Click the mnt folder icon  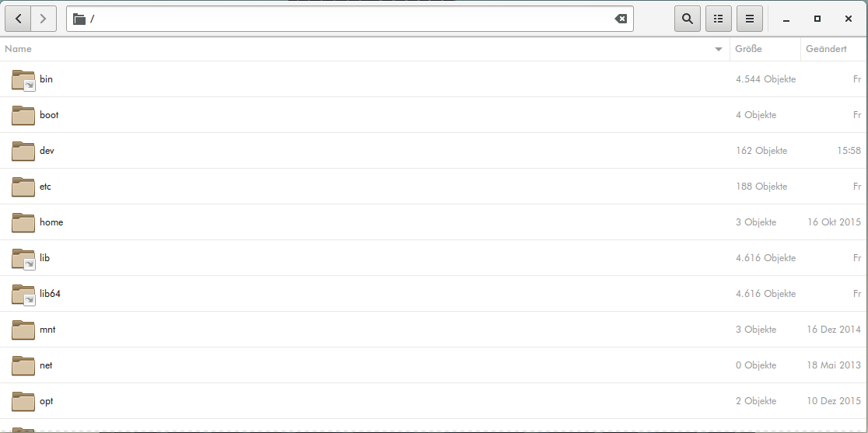click(23, 330)
